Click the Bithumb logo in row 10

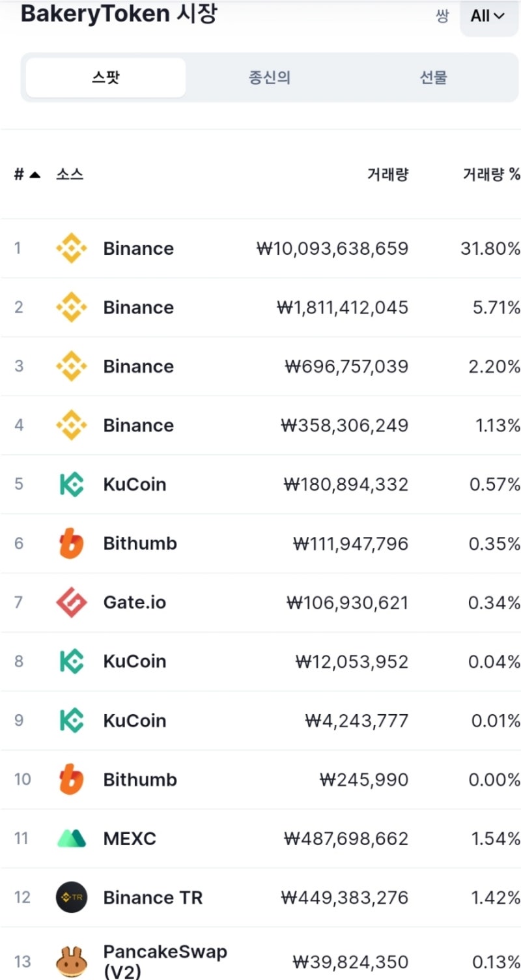tap(71, 779)
